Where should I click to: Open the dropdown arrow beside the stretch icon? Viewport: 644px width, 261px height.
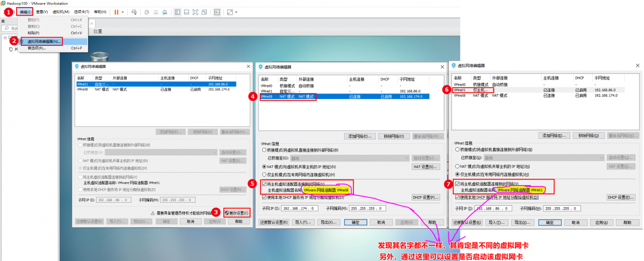point(236,12)
